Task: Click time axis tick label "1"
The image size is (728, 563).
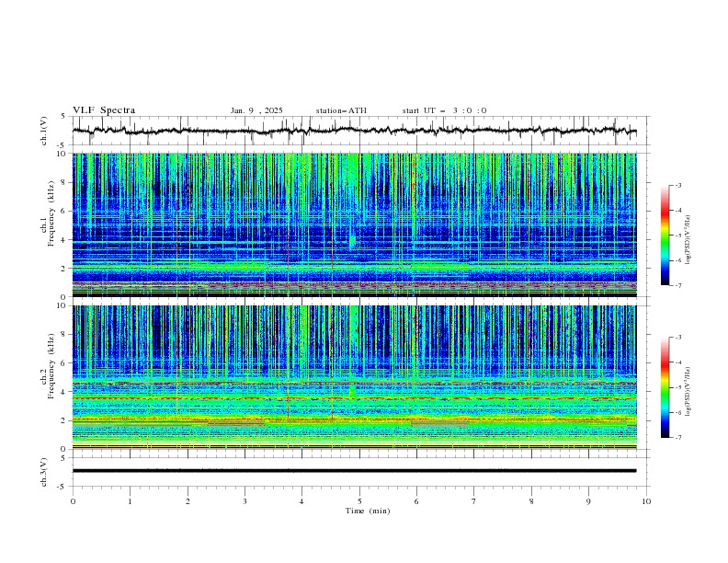Action: pyautogui.click(x=130, y=501)
